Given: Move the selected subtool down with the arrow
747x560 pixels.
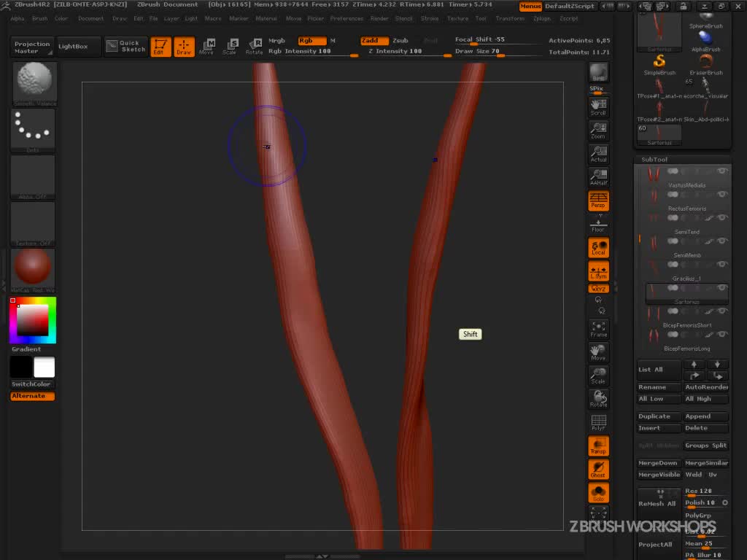Looking at the screenshot, I should point(718,365).
